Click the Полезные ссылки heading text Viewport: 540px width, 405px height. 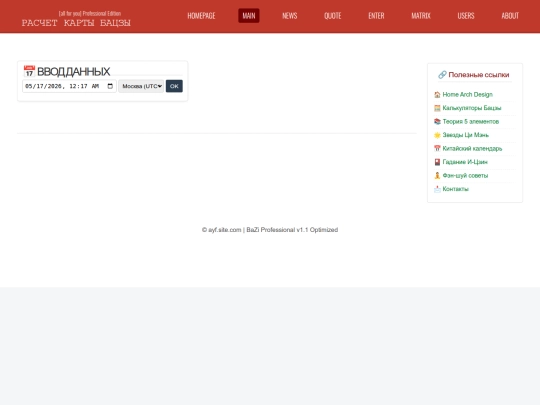click(x=479, y=75)
